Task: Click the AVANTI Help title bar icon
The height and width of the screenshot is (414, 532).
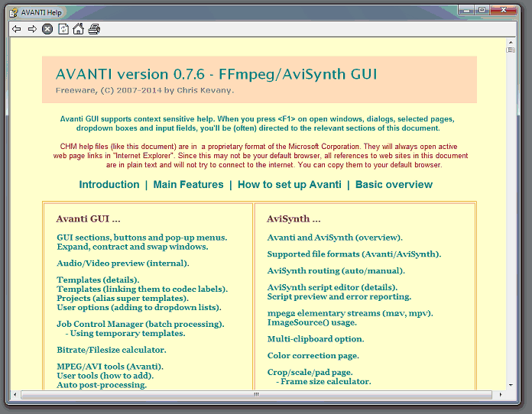Action: [14, 13]
